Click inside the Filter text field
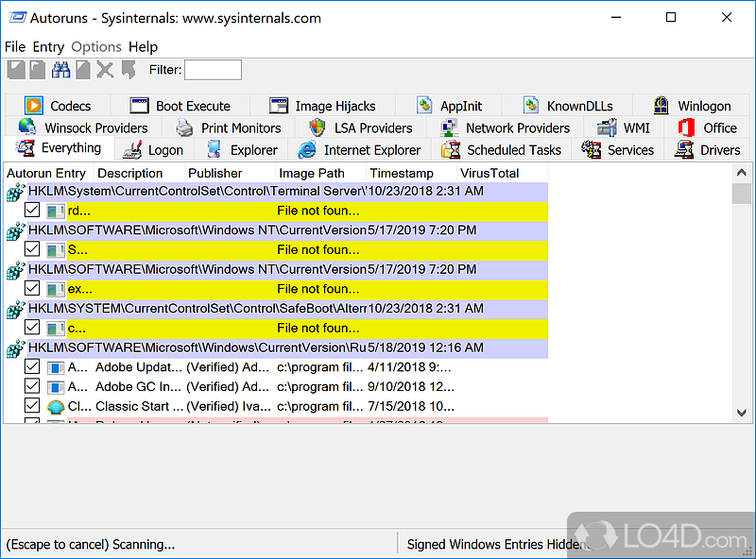The height and width of the screenshot is (559, 756). coord(213,69)
